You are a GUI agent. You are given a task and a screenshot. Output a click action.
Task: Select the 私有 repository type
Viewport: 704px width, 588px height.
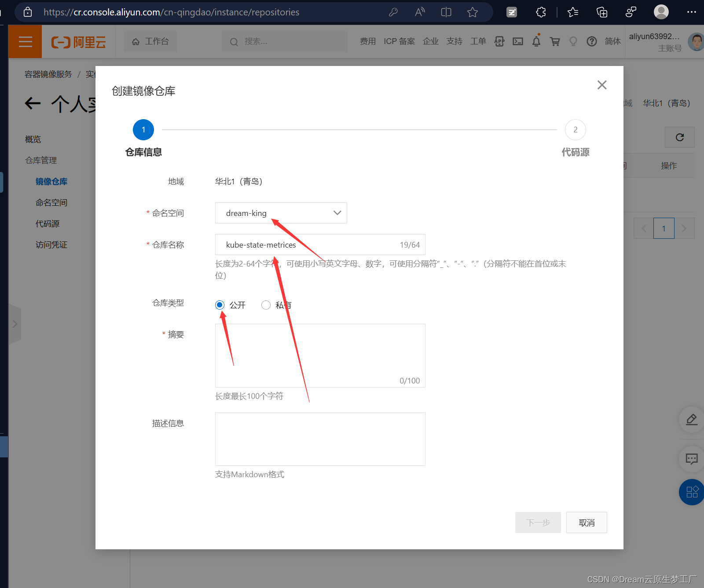tap(266, 305)
